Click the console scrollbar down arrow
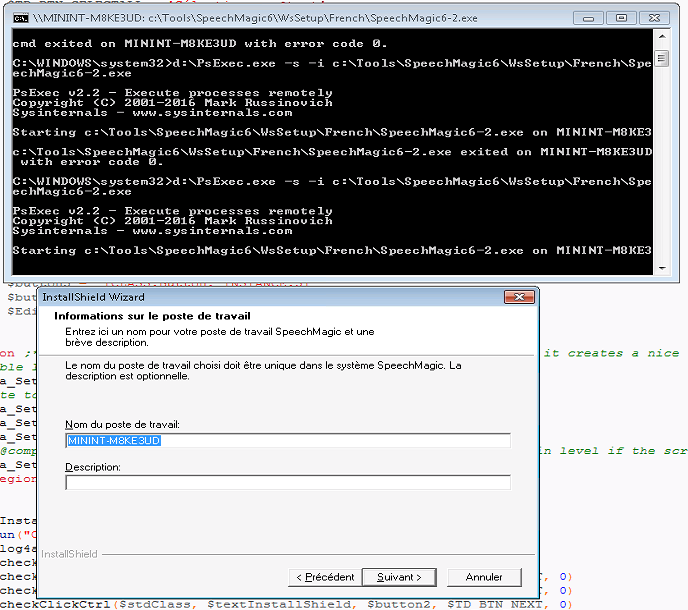This screenshot has width=688, height=610. [662, 268]
